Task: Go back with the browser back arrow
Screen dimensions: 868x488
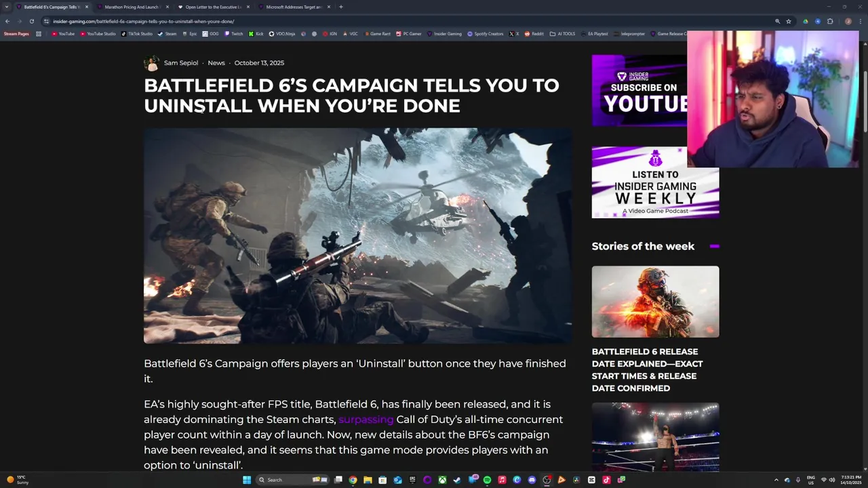Action: (7, 21)
